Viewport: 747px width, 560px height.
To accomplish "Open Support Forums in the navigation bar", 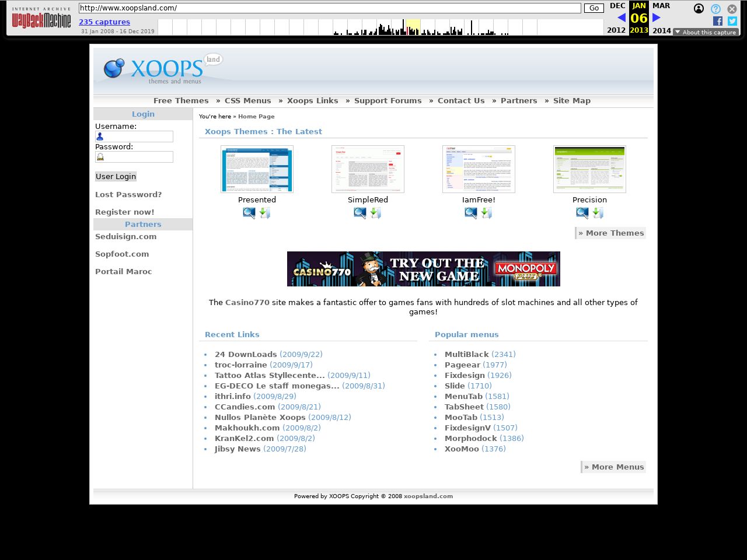I will pyautogui.click(x=388, y=100).
